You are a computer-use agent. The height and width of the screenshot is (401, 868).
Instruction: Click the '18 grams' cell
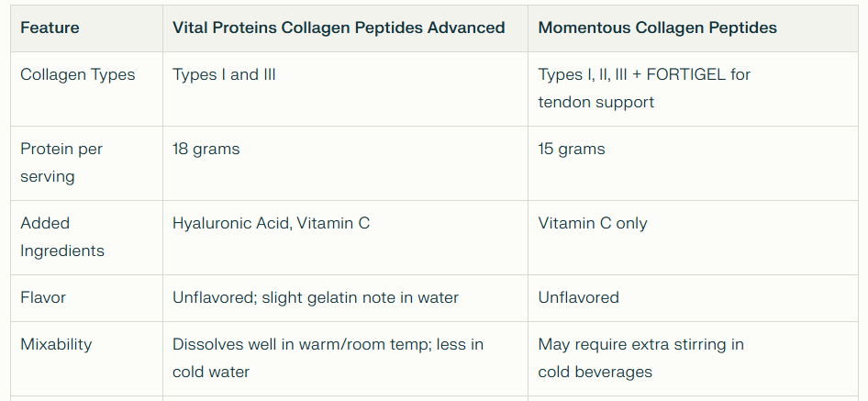206,149
